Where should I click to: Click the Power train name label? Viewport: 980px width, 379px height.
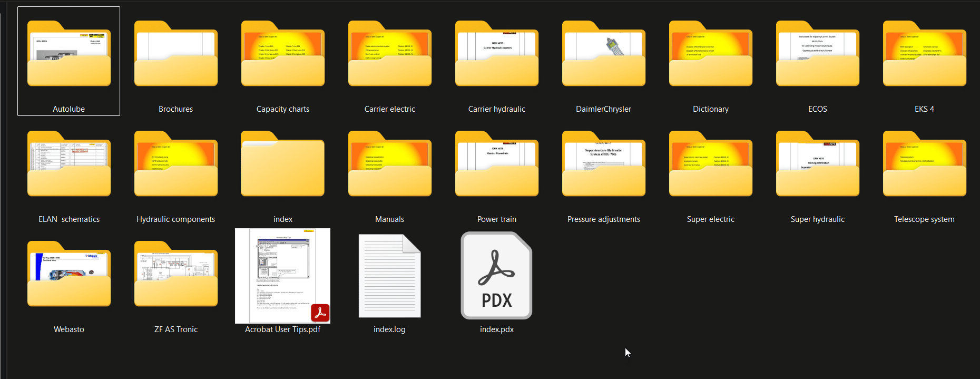[x=497, y=219]
